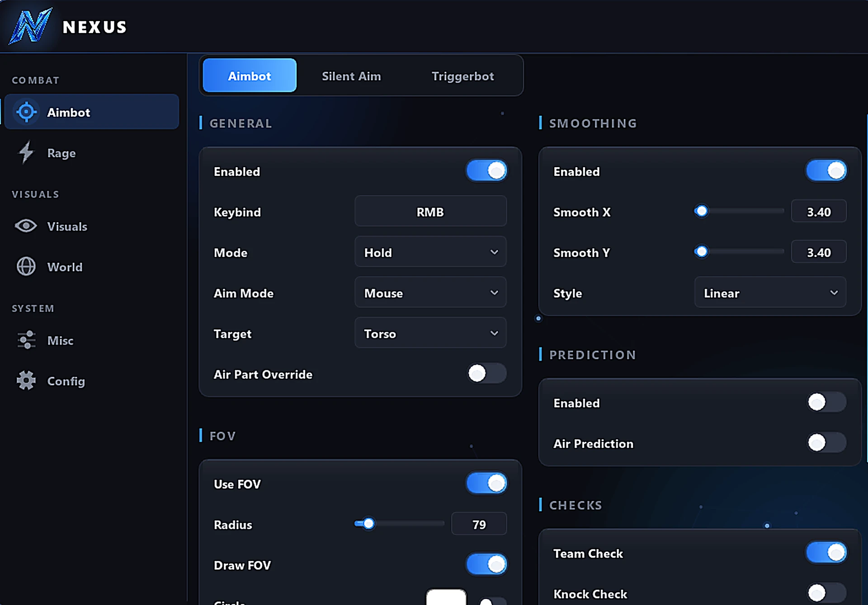Click the VISUALS sidebar category label
The image size is (868, 605).
click(x=35, y=194)
